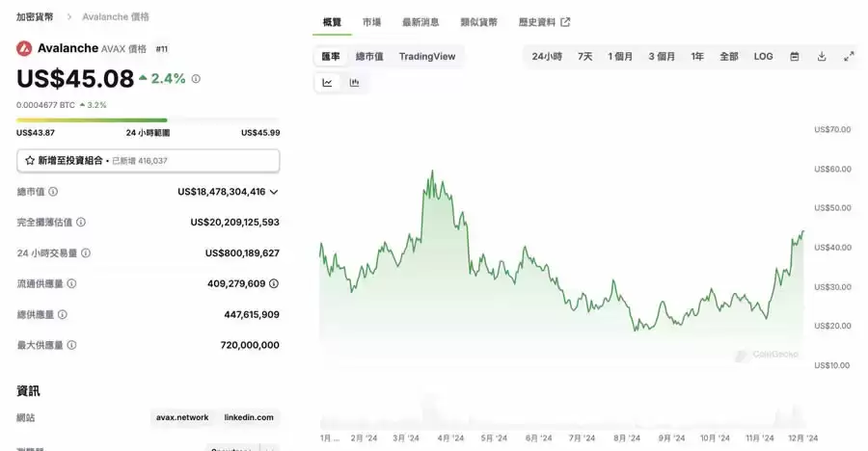
Task: Toggle LOG scale on chart
Action: click(x=764, y=57)
